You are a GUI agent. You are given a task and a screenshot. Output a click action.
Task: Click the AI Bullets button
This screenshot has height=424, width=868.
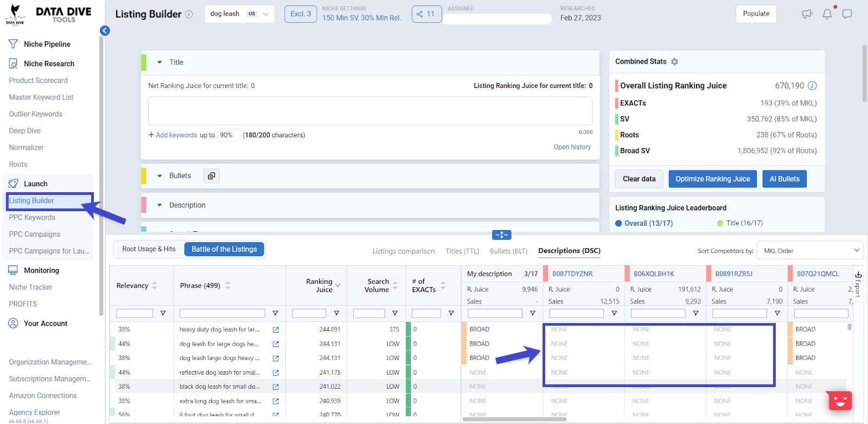pos(784,179)
